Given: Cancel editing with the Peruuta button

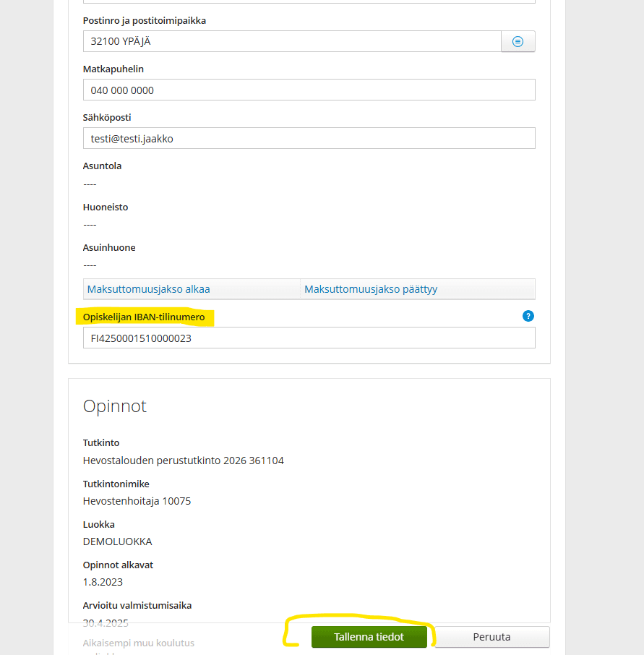Looking at the screenshot, I should pos(492,637).
